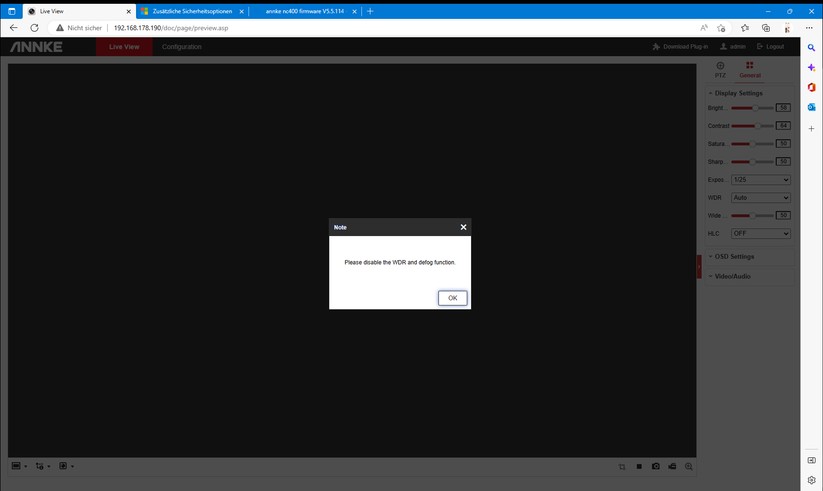This screenshot has width=823, height=491.
Task: Switch to annke nc400 firmware browser tab
Action: coord(304,11)
